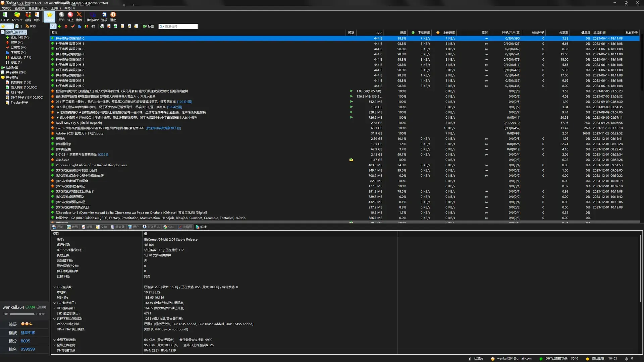Toggle the 标签 tags button

[x=148, y=26]
